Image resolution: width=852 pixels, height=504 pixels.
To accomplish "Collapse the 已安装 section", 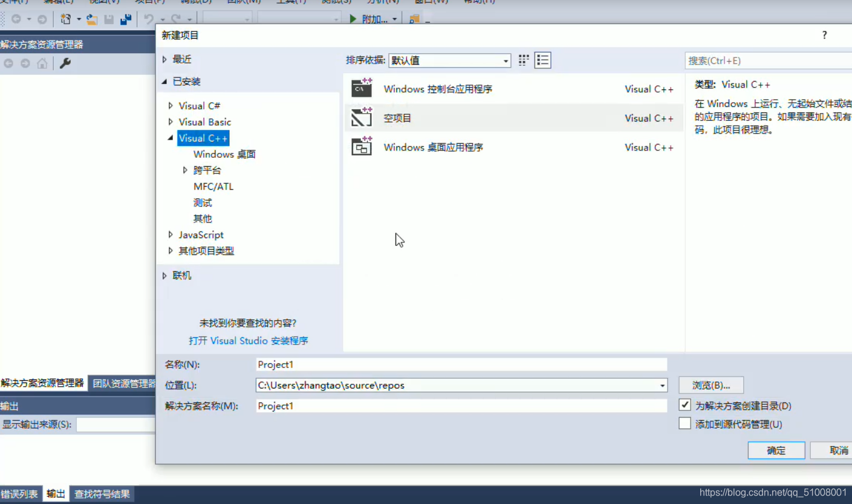I will coord(164,82).
